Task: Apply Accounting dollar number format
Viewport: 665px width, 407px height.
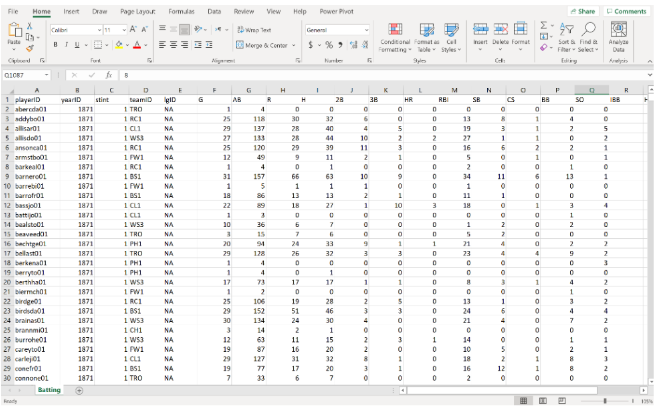Action: (311, 45)
